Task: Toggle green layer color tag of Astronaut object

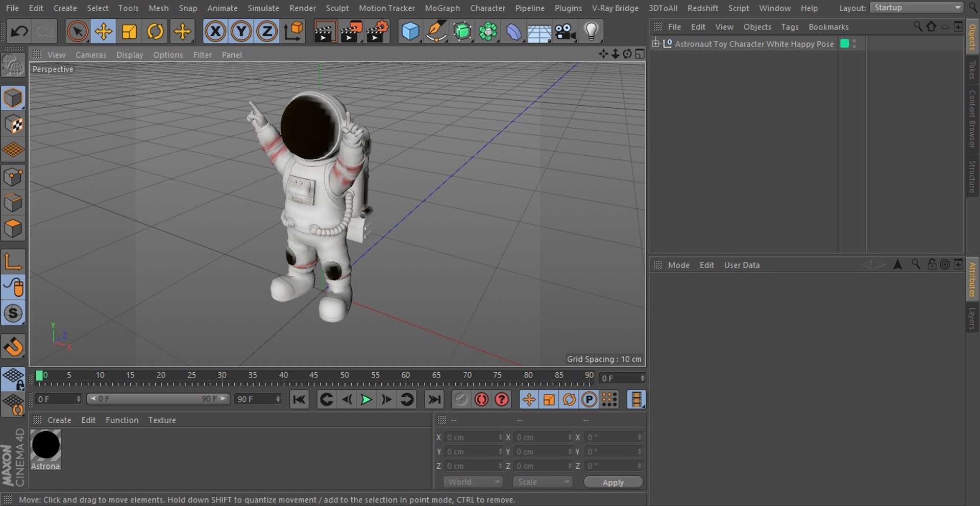Action: tap(845, 44)
